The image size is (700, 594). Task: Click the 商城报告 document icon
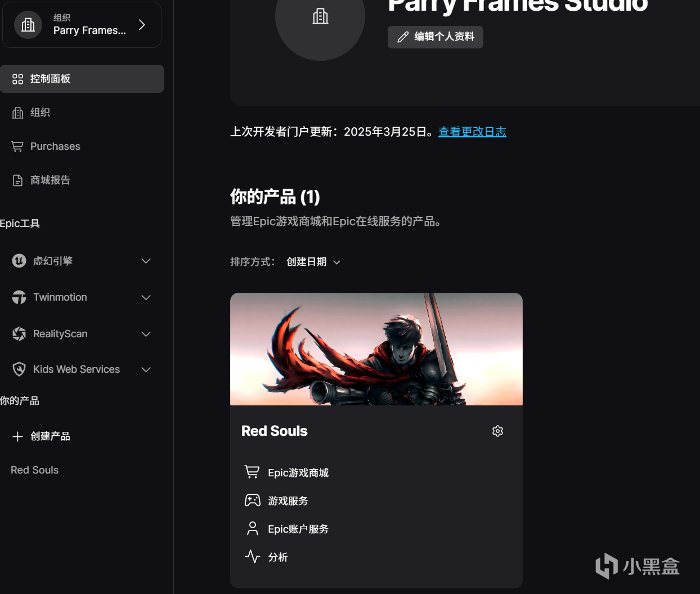point(18,180)
